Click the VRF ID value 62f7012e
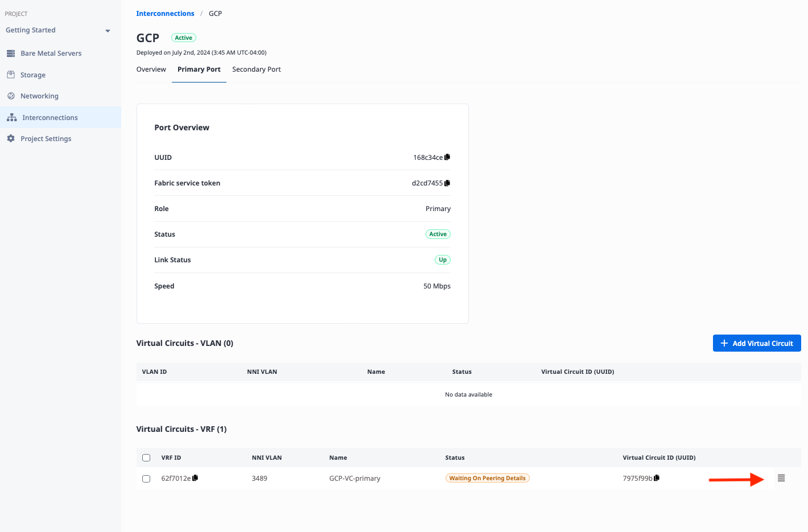Viewport: 808px width, 532px height. pos(176,479)
